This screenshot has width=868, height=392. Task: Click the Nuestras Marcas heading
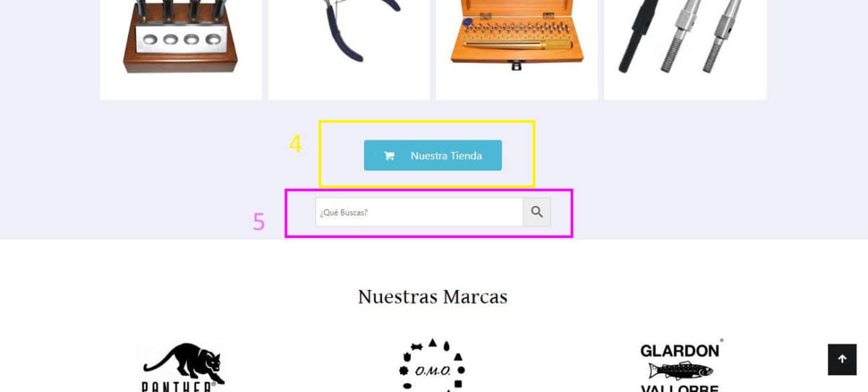pos(433,297)
